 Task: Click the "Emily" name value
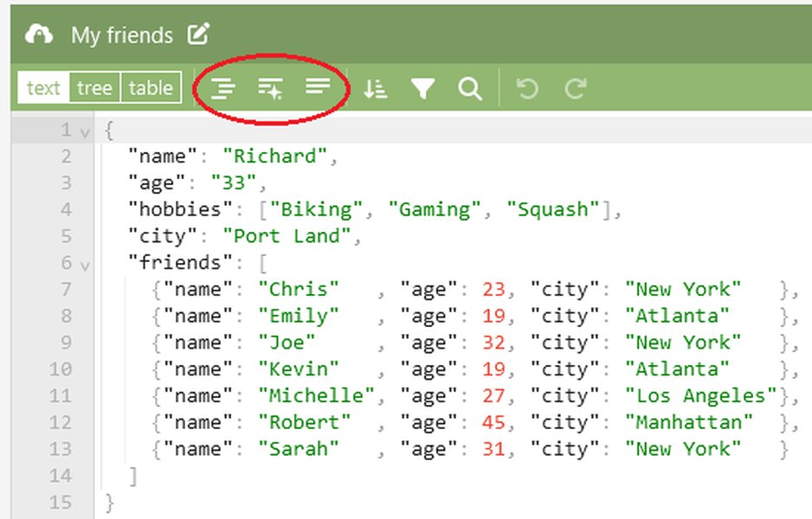(x=299, y=316)
